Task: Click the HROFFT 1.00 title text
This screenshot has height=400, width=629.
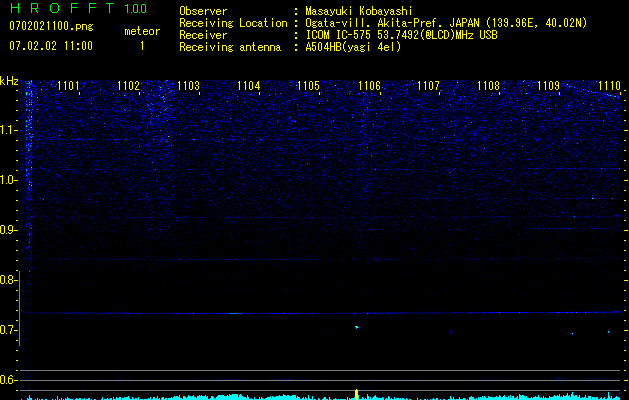Action: (79, 8)
